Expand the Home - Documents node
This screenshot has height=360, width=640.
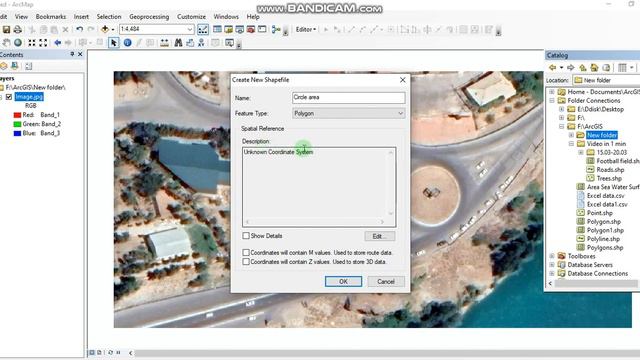pyautogui.click(x=552, y=92)
